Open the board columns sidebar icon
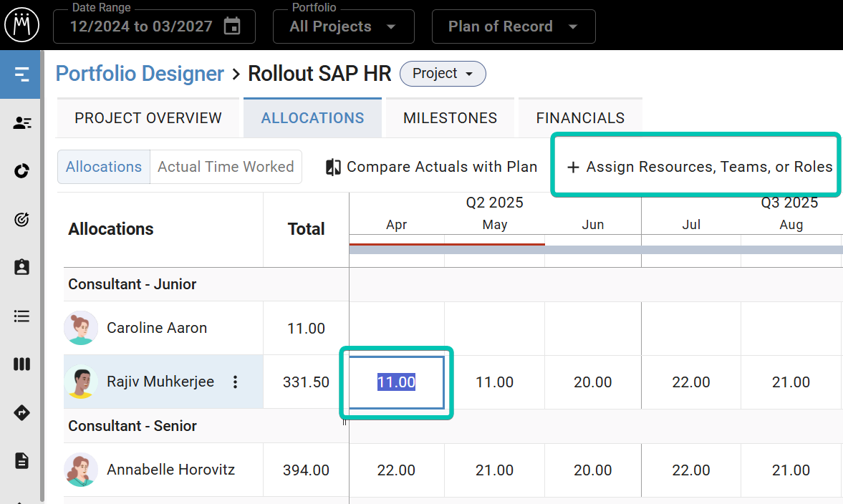 (x=21, y=364)
